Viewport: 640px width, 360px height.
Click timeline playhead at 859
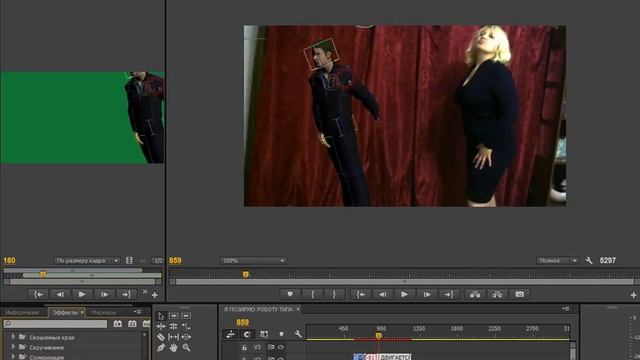(x=378, y=336)
